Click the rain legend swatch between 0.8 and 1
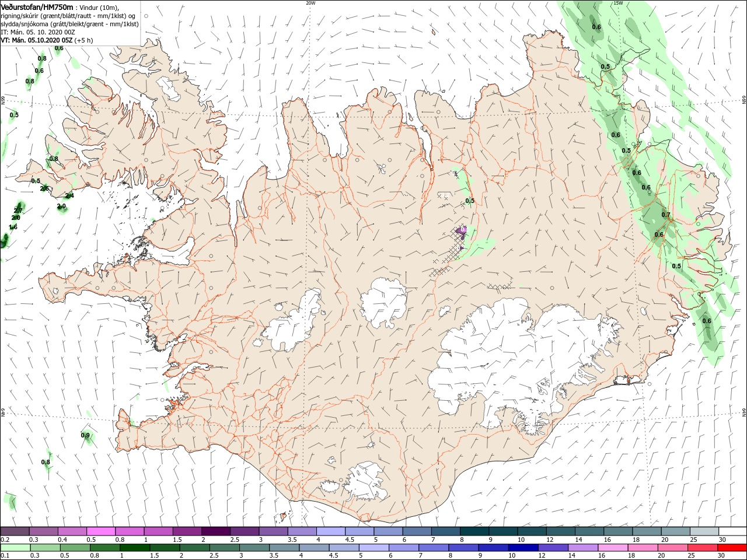 tap(105, 548)
